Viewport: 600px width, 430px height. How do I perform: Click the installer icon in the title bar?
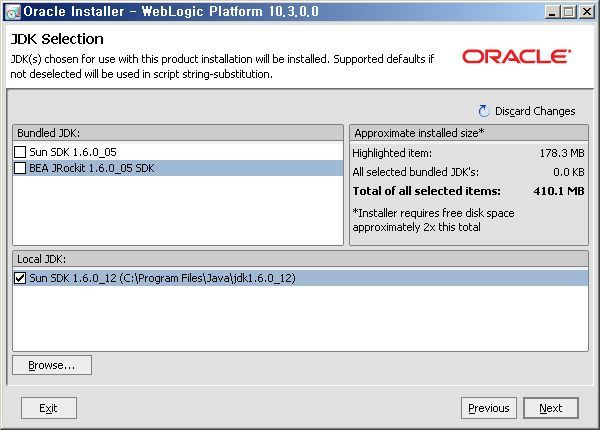(13, 12)
